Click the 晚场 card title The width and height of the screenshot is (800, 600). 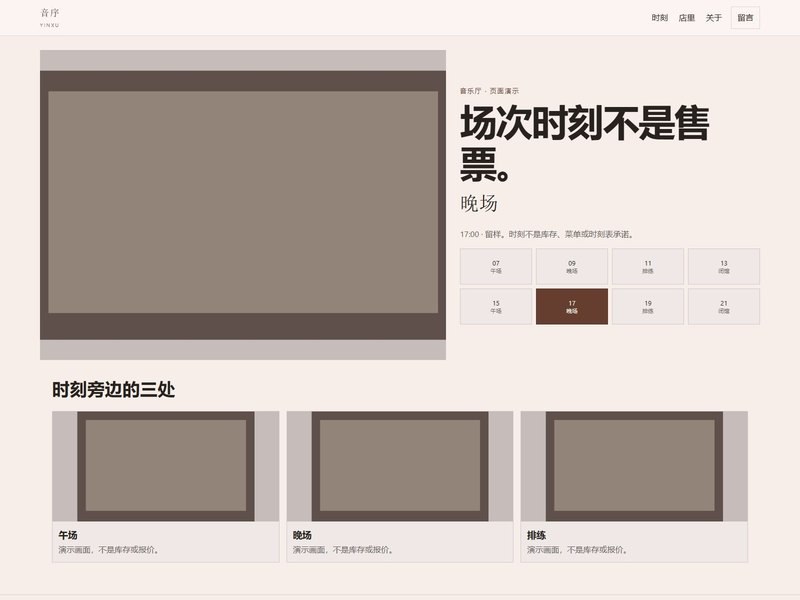tap(302, 535)
